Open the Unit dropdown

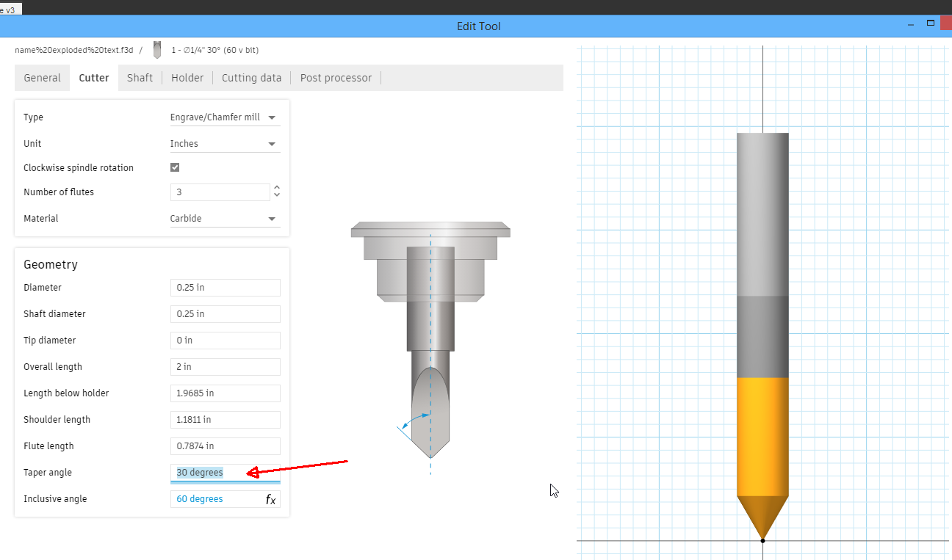click(x=225, y=143)
